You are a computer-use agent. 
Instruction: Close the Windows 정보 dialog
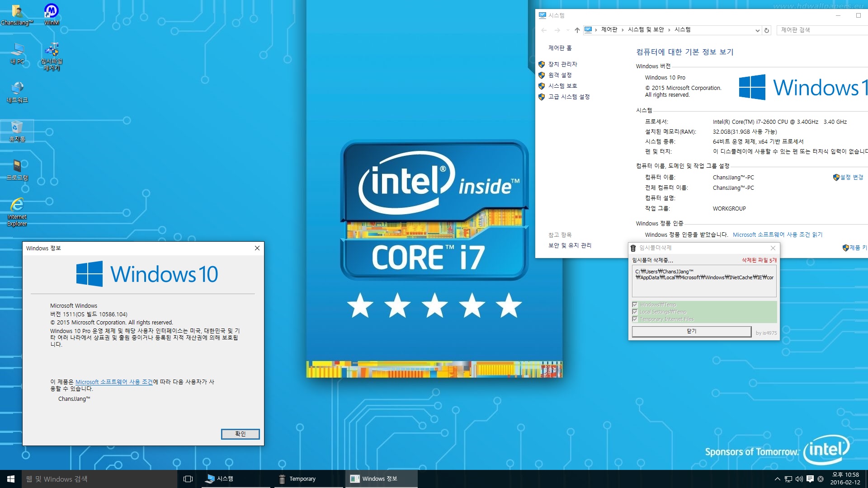257,248
